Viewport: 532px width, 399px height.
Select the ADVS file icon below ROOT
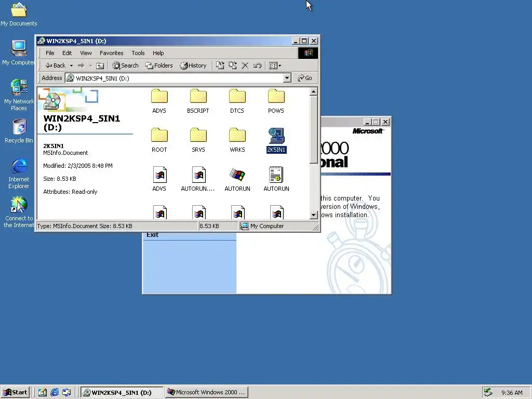tap(159, 179)
